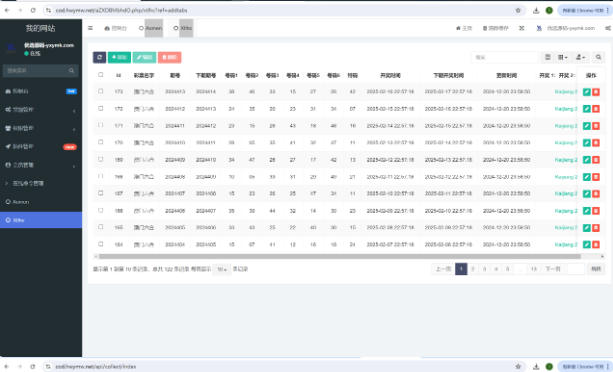Tick the select-all checkbox in table header

pos(100,75)
